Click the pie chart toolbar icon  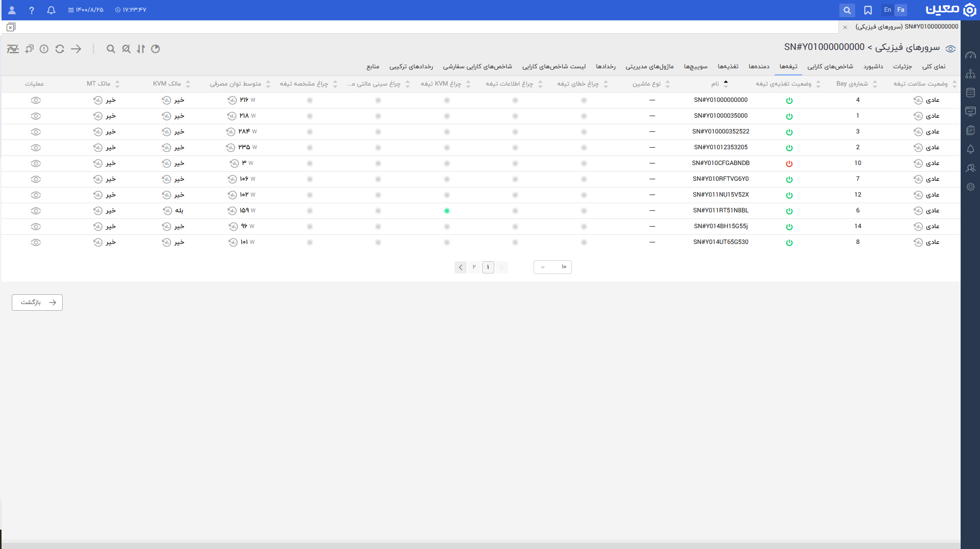tap(155, 49)
